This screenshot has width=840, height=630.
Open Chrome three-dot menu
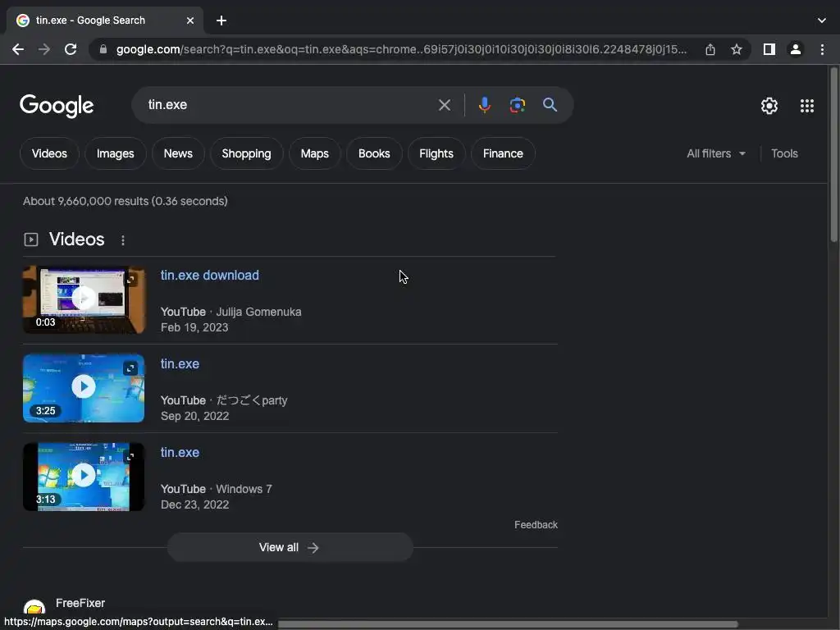(x=822, y=50)
